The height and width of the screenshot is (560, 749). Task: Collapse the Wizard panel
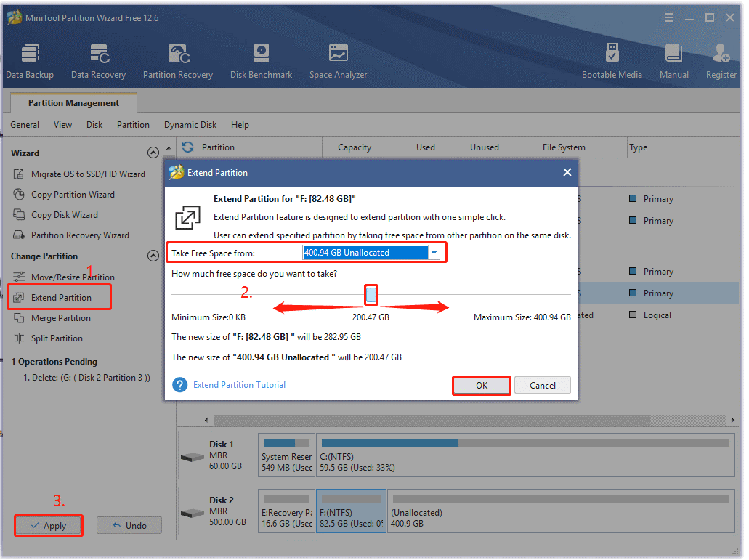[153, 153]
